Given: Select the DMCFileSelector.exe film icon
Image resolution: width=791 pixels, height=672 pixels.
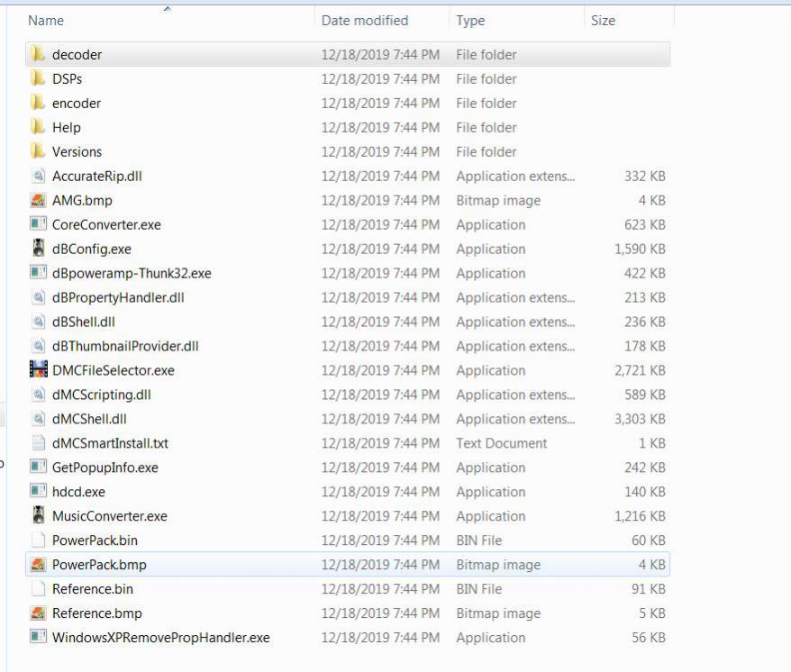Looking at the screenshot, I should click(x=38, y=370).
